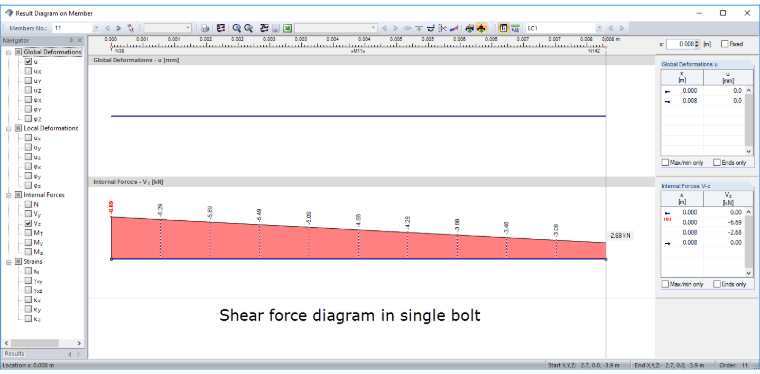The image size is (760, 374).
Task: Click the green numeric values icon
Action: [x=515, y=28]
